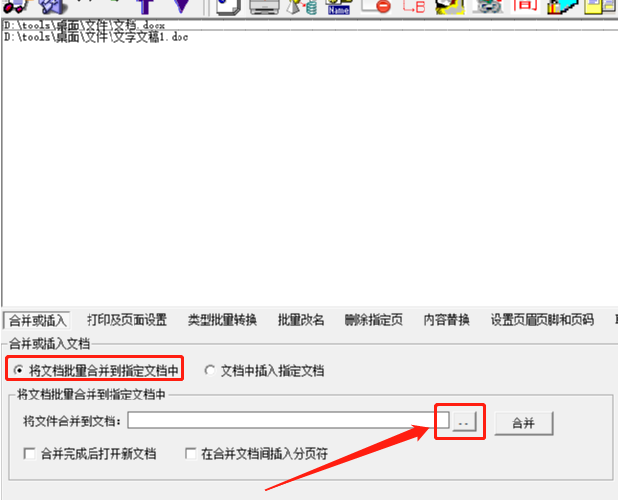This screenshot has width=618, height=500.
Task: Open the 删除指定页 tab
Action: (x=374, y=320)
